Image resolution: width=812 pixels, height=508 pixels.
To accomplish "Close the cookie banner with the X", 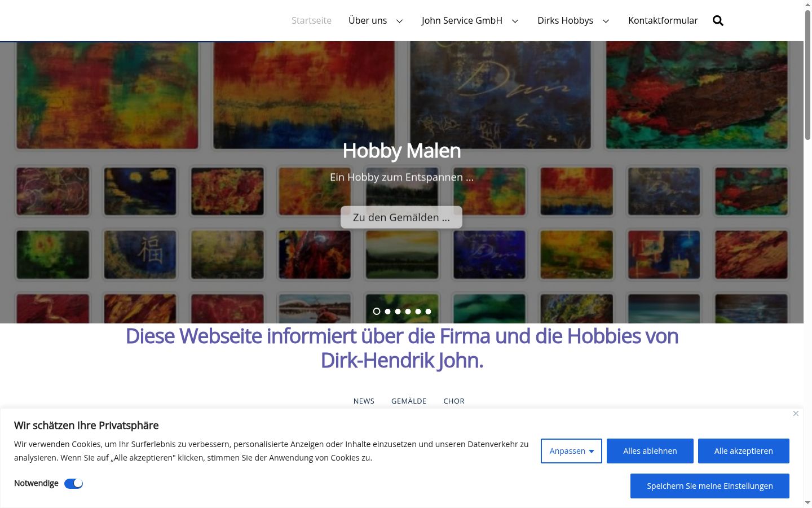I will 796,414.
